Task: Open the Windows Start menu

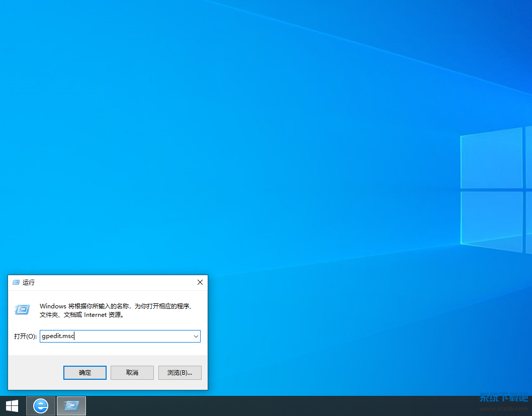Action: (12, 405)
